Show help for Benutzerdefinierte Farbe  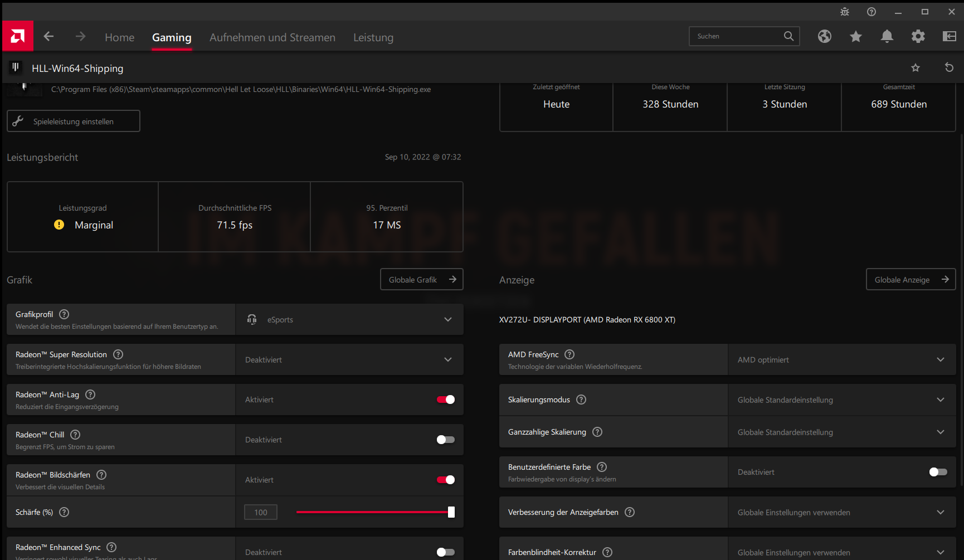coord(602,467)
